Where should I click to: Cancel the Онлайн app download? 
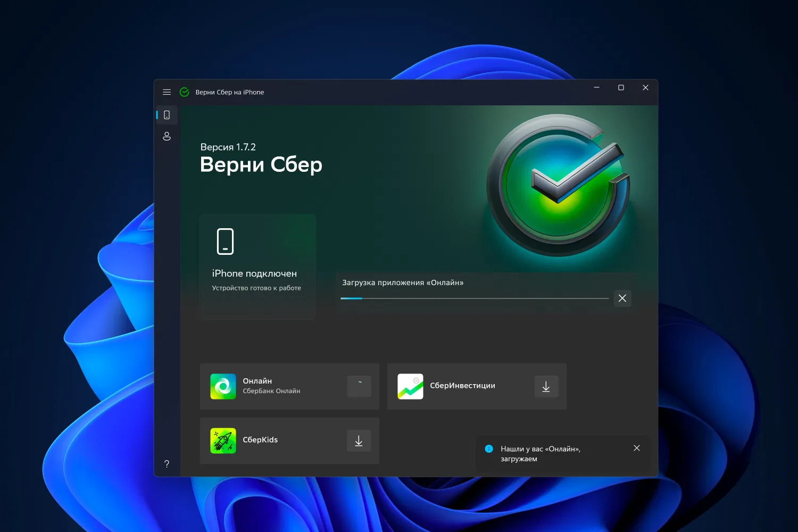tap(622, 298)
